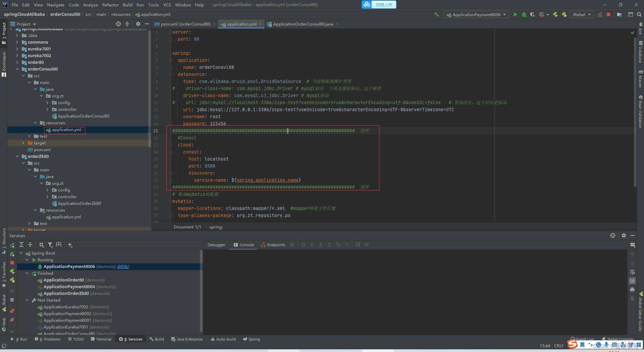
Task: Stop the running application (red square)
Action: tap(608, 14)
